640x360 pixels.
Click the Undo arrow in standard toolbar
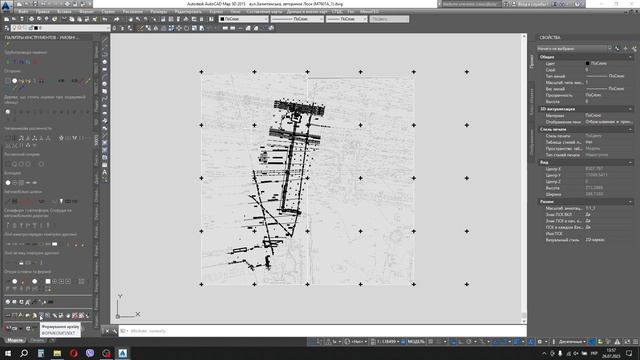[x=105, y=19]
